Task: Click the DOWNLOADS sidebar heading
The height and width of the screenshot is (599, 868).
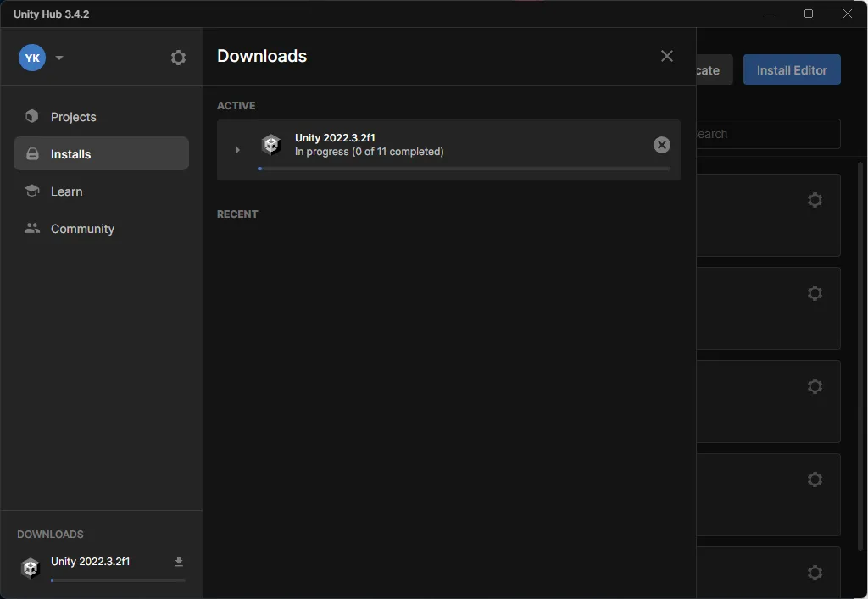Action: pyautogui.click(x=50, y=535)
